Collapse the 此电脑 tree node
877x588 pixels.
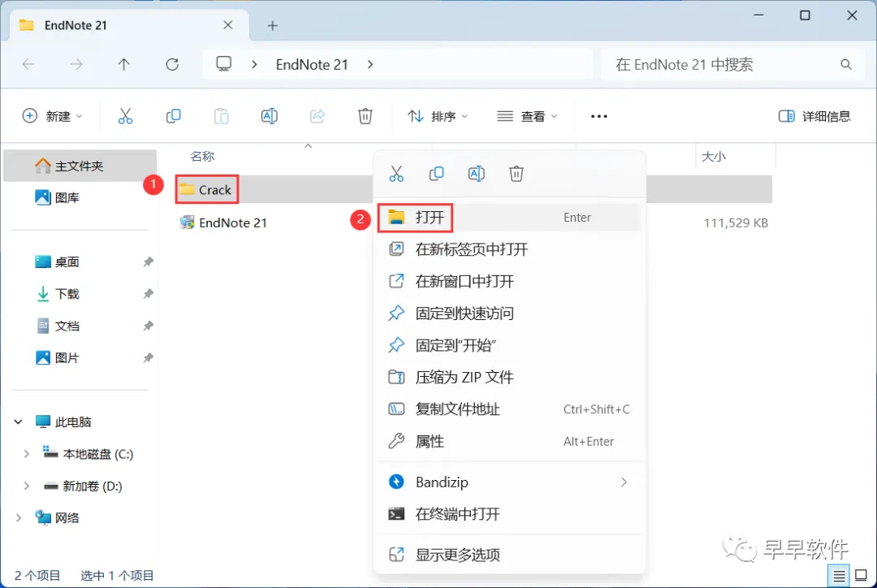[x=19, y=422]
